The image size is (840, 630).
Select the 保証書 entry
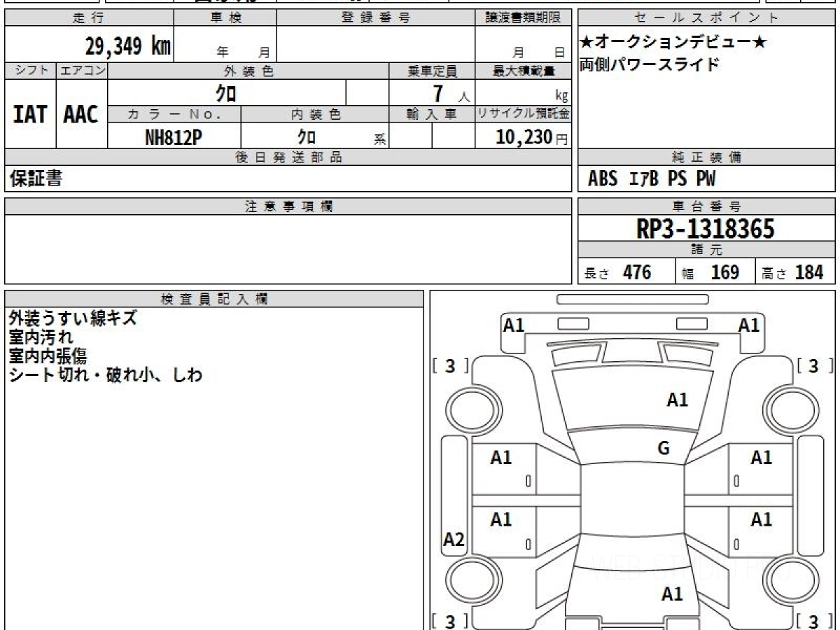coord(36,178)
